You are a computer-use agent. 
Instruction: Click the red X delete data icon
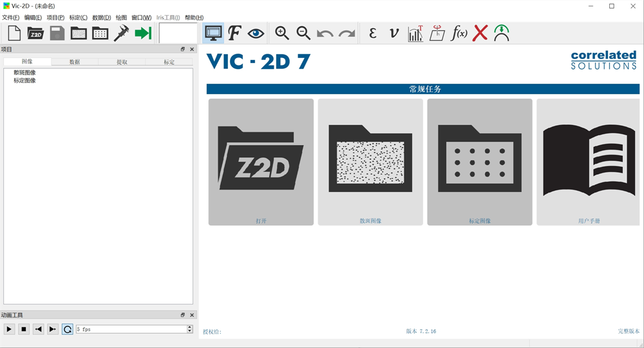tap(480, 34)
